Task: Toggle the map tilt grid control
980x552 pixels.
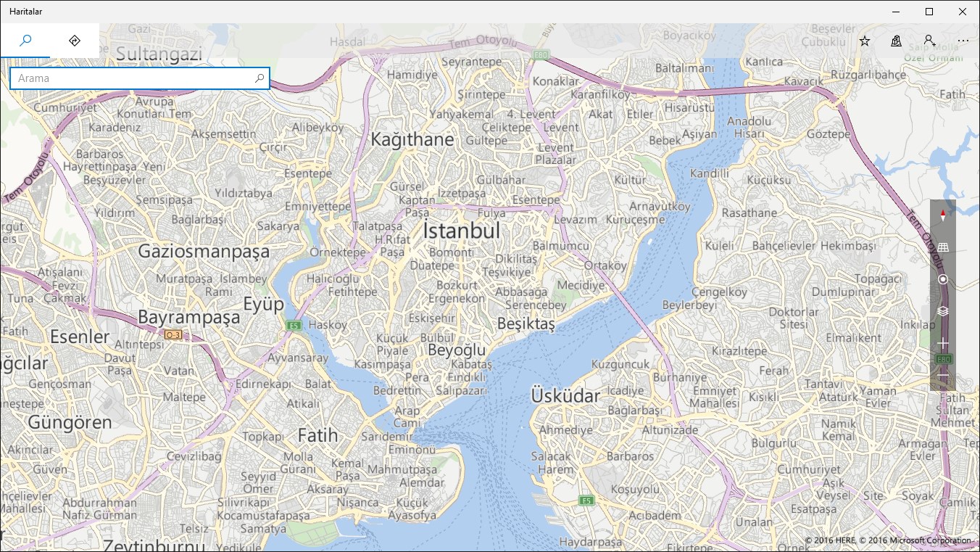Action: tap(943, 247)
